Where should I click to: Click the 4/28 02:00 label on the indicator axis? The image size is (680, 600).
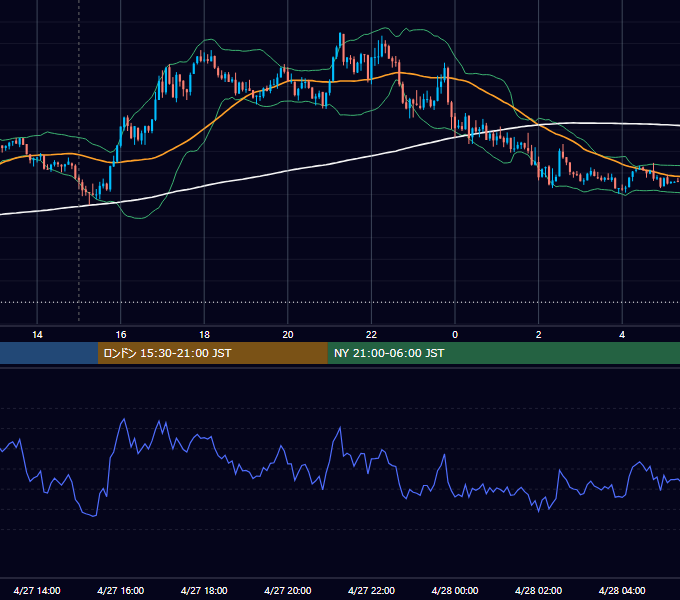[x=539, y=590]
